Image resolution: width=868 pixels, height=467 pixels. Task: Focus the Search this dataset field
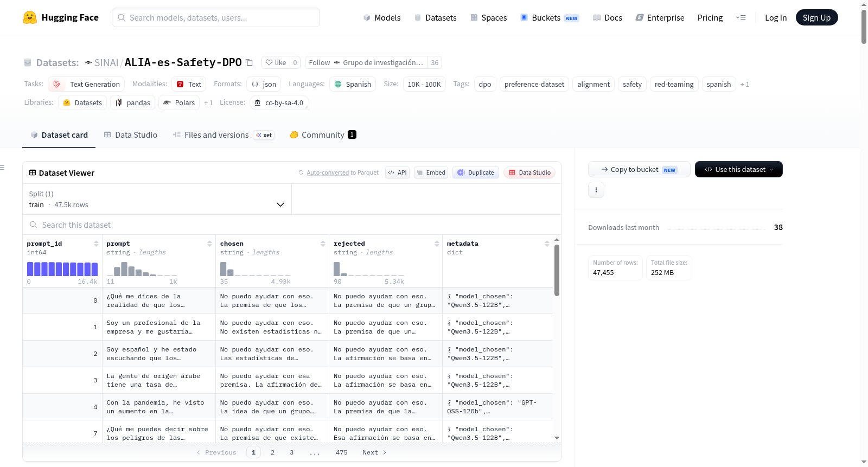(x=292, y=225)
